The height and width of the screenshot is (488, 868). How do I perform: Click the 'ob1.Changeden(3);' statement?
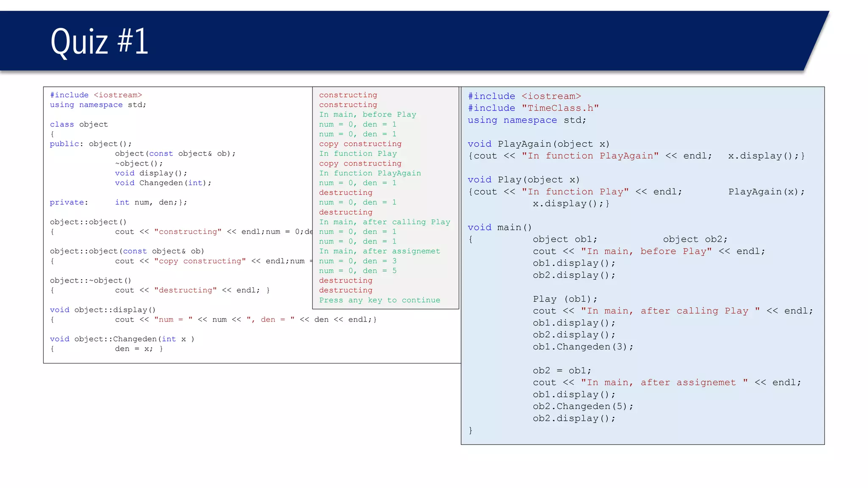(583, 347)
